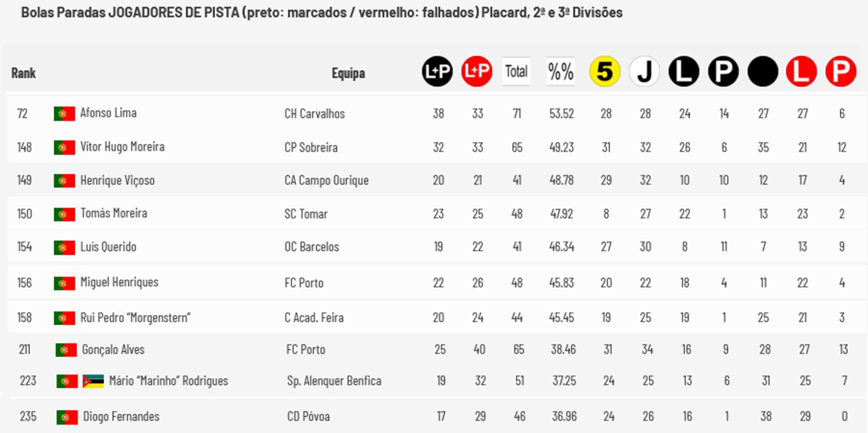
Task: Click the Equipa column header
Action: pyautogui.click(x=348, y=74)
